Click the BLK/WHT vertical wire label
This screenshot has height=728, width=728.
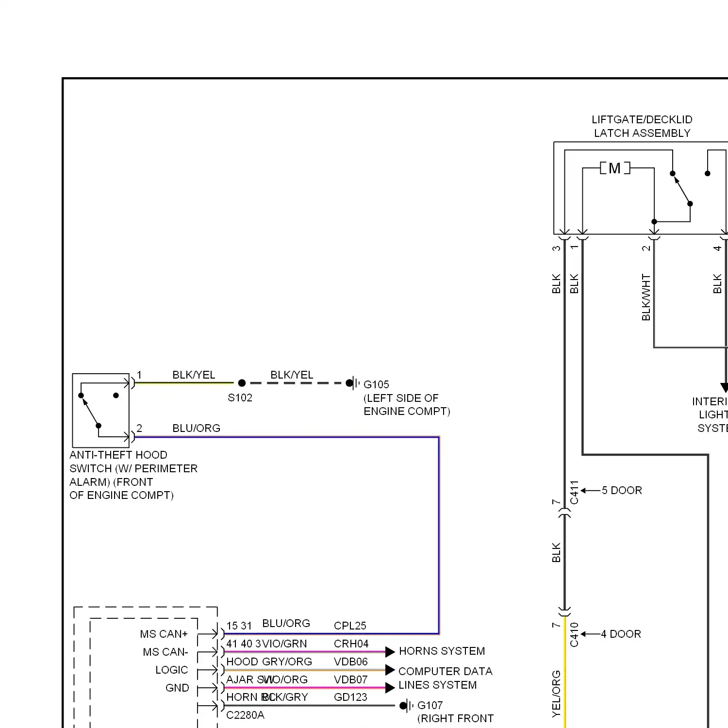(646, 297)
